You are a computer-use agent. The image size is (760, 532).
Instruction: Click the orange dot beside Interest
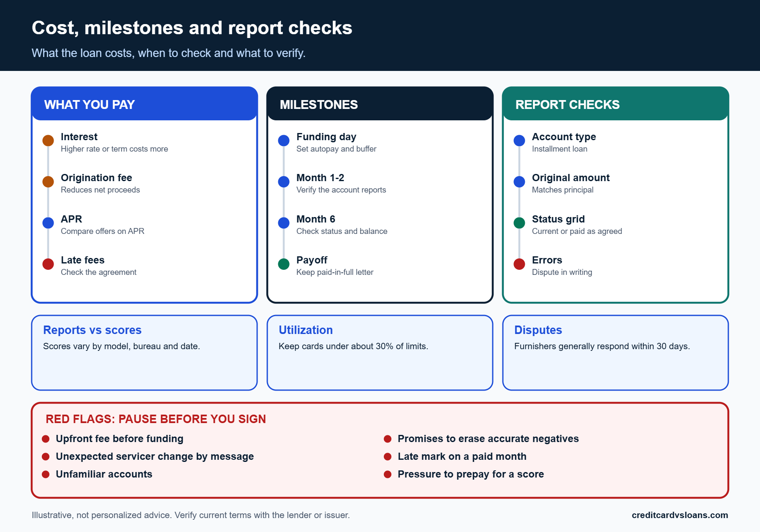coord(48,141)
